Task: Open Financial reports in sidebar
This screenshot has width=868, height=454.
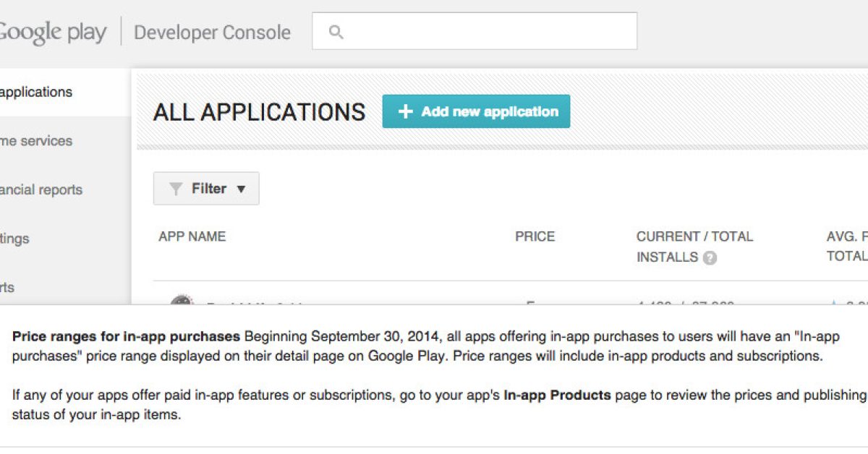Action: pyautogui.click(x=41, y=190)
